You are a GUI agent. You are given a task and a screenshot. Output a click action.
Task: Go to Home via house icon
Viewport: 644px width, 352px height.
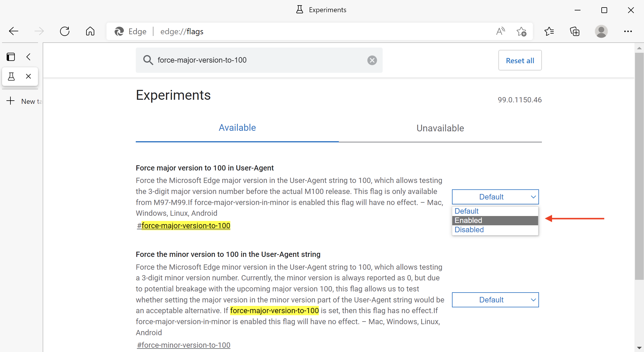pyautogui.click(x=90, y=31)
